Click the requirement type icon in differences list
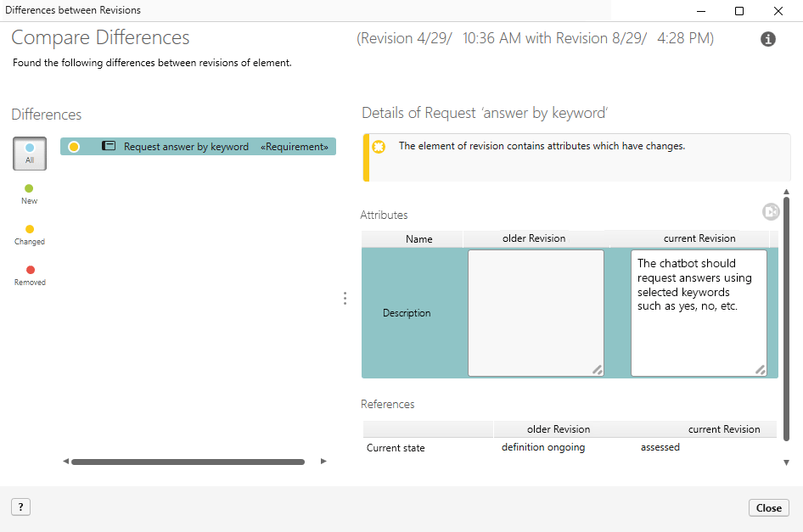 point(109,147)
